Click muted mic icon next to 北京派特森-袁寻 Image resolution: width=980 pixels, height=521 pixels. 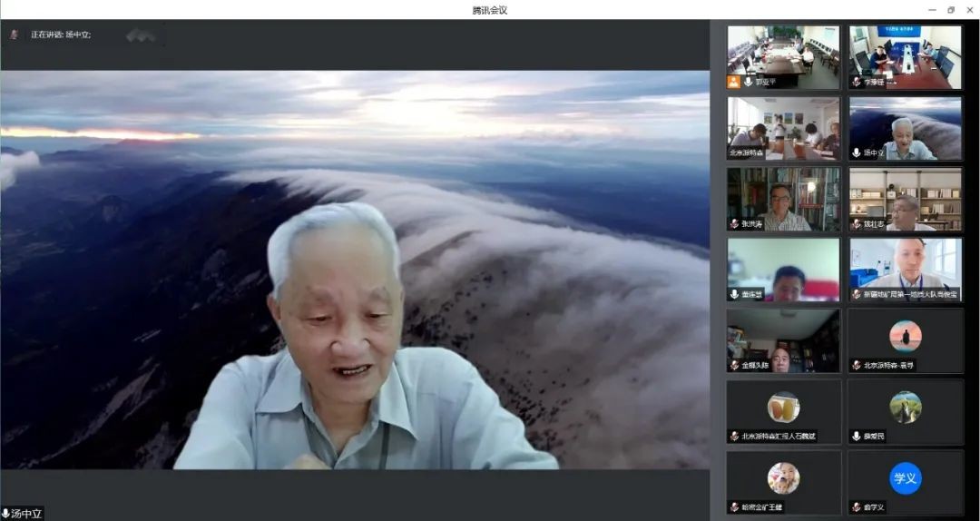pyautogui.click(x=856, y=365)
